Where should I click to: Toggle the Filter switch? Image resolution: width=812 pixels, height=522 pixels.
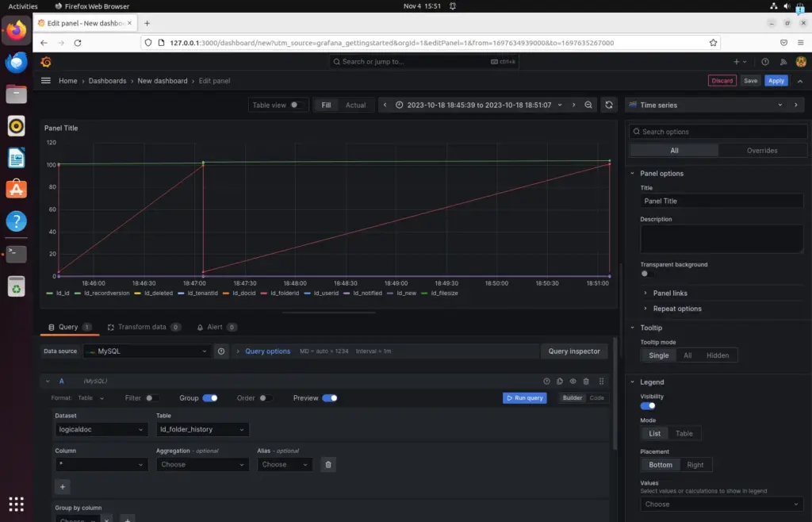coord(151,398)
